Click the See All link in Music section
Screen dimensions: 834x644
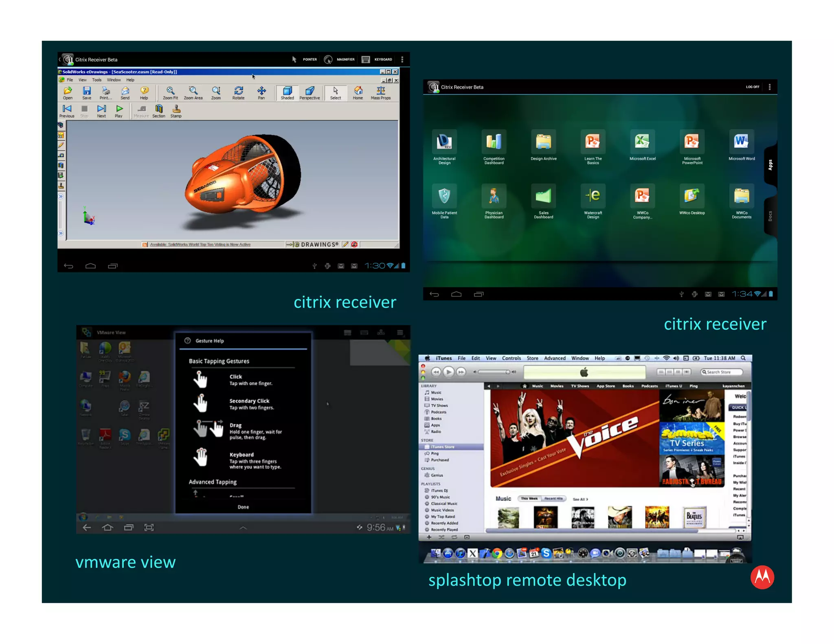point(580,499)
